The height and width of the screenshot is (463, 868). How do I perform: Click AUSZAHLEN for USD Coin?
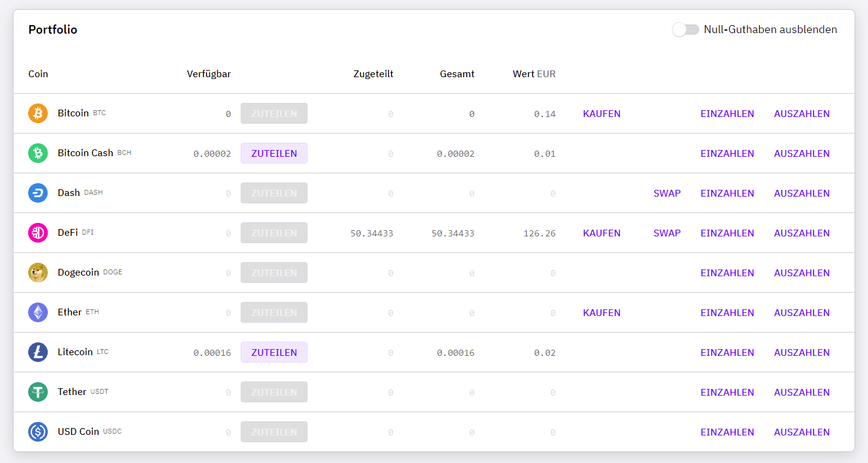pos(802,432)
